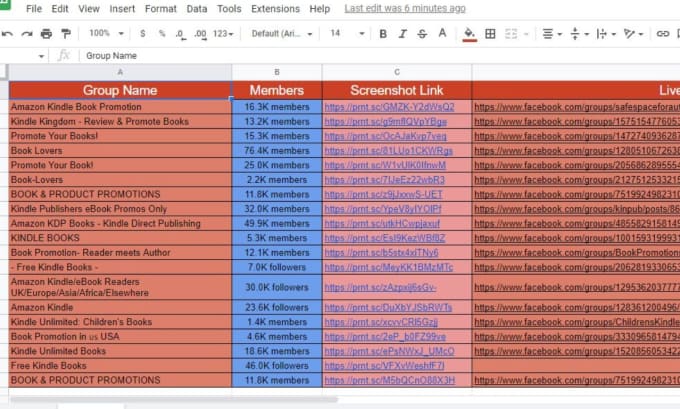Open screenshot link for Free Kindle Books row
The width and height of the screenshot is (680, 409).
384,366
